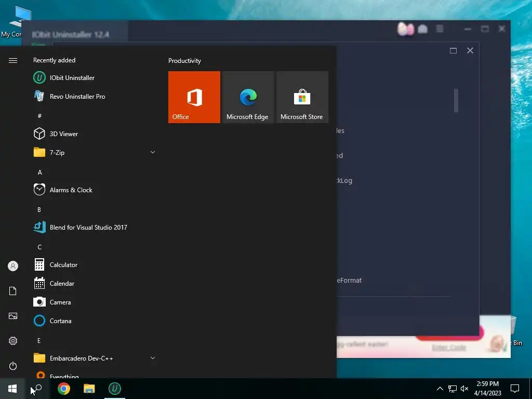Open Settings gear in Start menu
Screen dimensions: 532x399
click(13, 341)
